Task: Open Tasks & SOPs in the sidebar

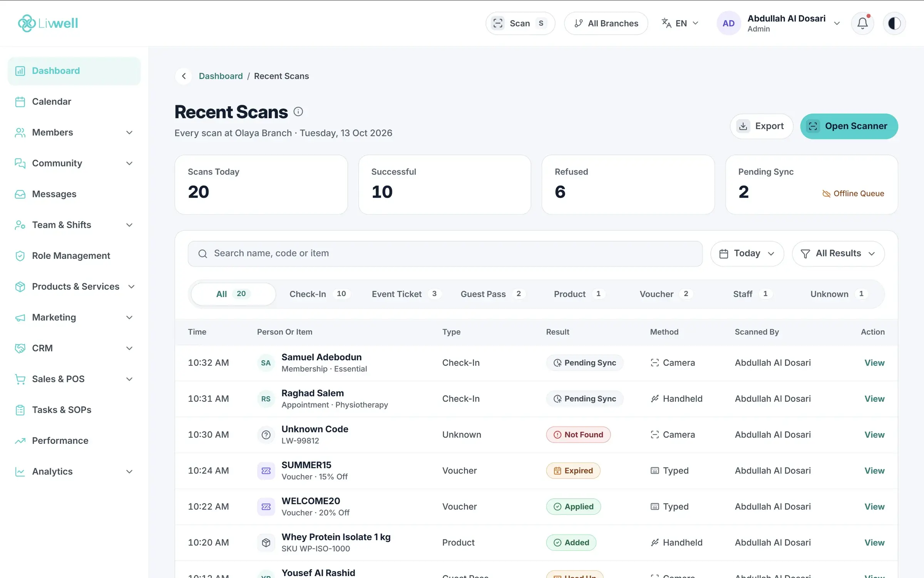Action: [74, 410]
